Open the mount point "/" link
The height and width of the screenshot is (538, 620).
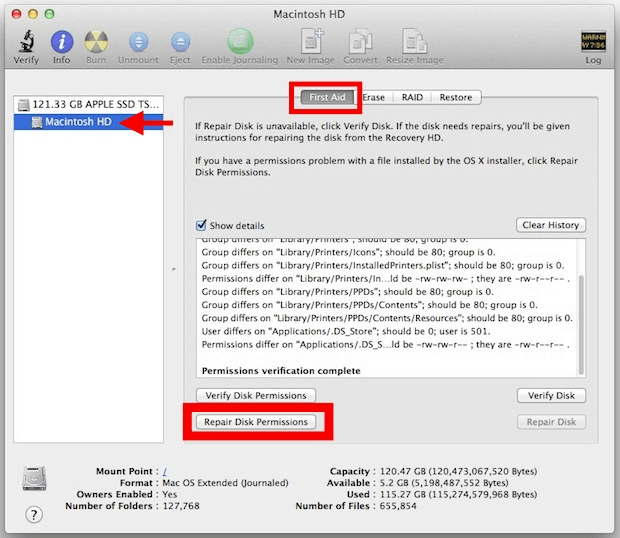[164, 471]
